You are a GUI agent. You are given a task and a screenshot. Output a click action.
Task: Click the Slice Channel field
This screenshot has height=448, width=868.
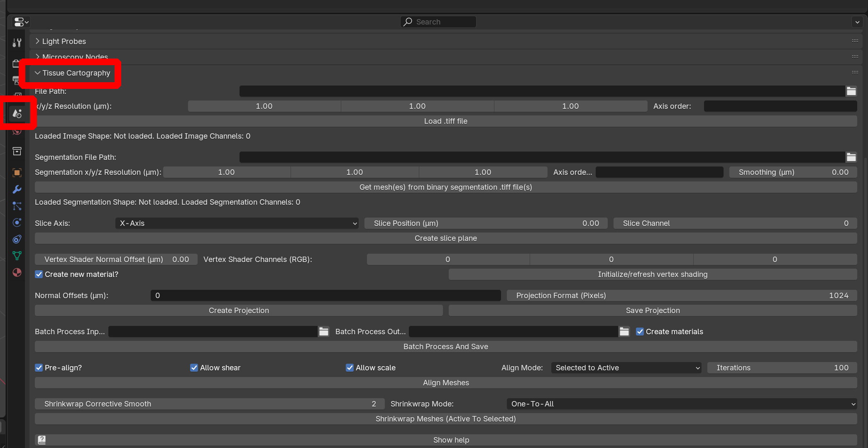735,223
